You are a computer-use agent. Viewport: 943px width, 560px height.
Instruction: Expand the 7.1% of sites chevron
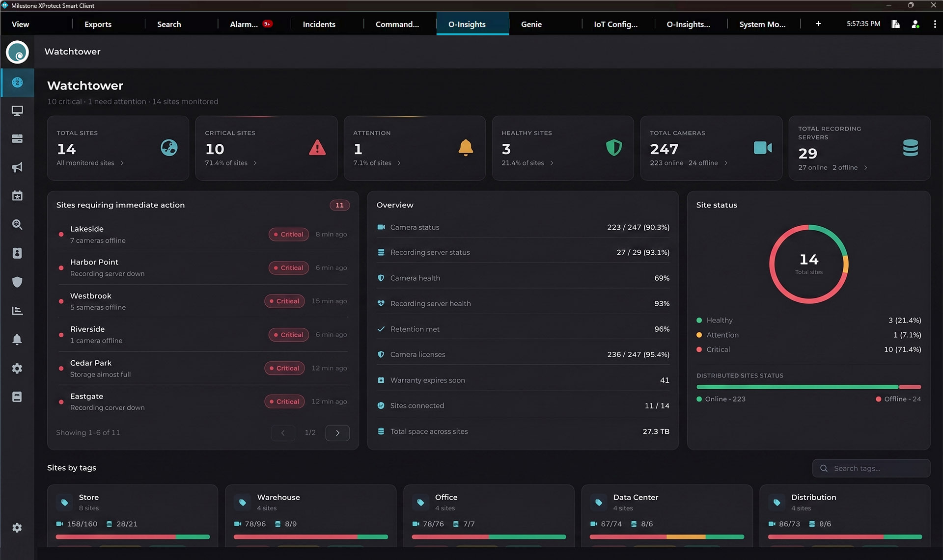(x=399, y=163)
